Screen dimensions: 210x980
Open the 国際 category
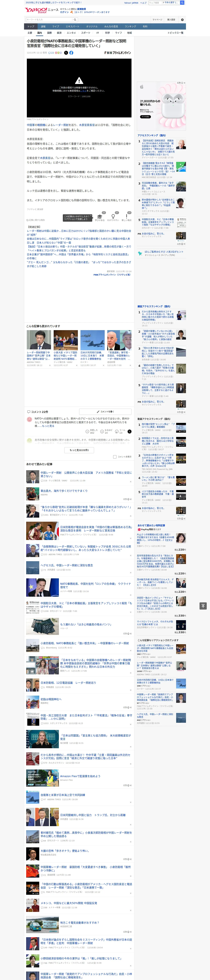tap(49, 33)
